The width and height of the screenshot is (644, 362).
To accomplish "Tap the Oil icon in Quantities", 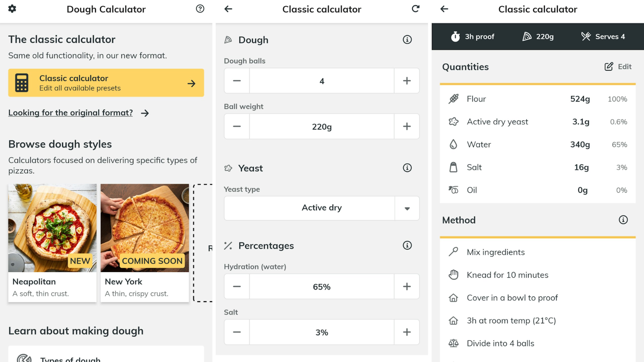I will tap(454, 190).
